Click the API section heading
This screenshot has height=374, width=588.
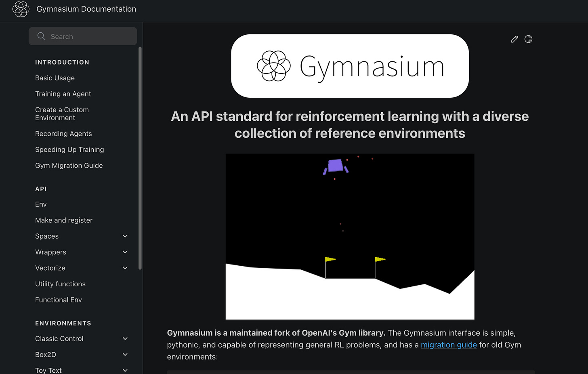pyautogui.click(x=41, y=189)
